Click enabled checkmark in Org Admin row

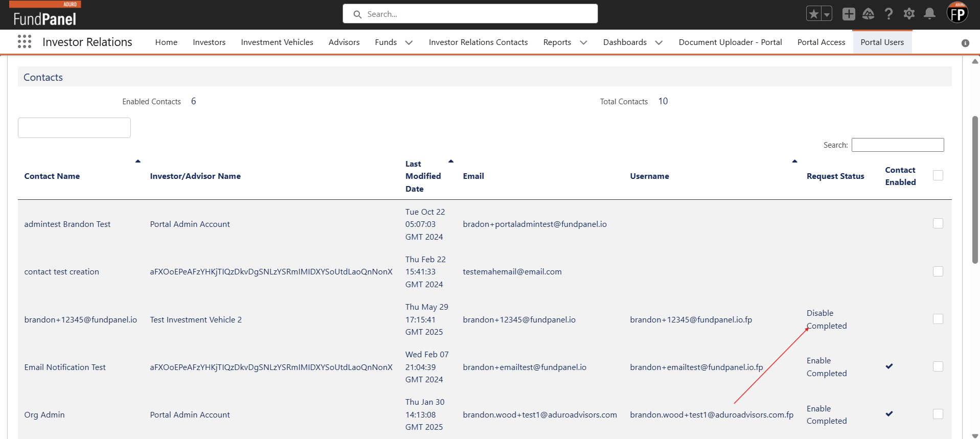[890, 413]
